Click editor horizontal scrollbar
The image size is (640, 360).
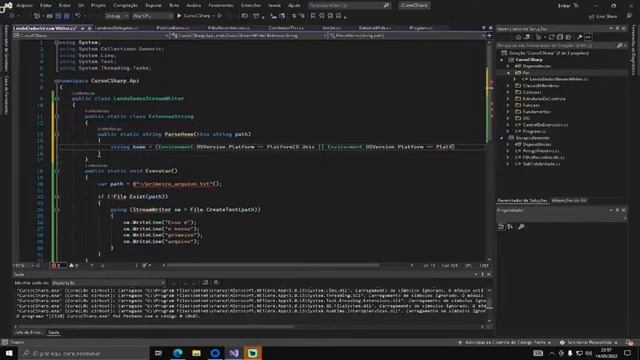pyautogui.click(x=273, y=265)
